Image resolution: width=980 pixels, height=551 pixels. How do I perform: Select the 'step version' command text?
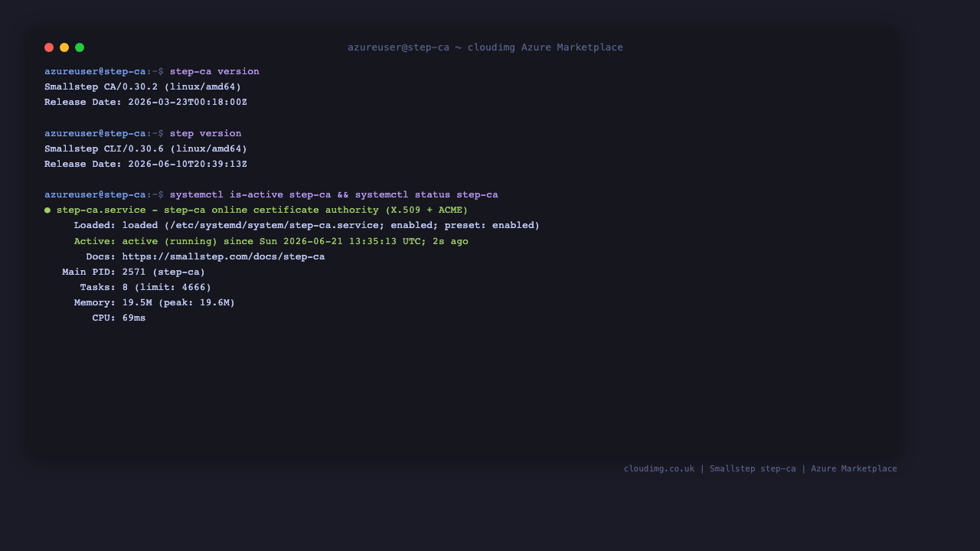[205, 133]
